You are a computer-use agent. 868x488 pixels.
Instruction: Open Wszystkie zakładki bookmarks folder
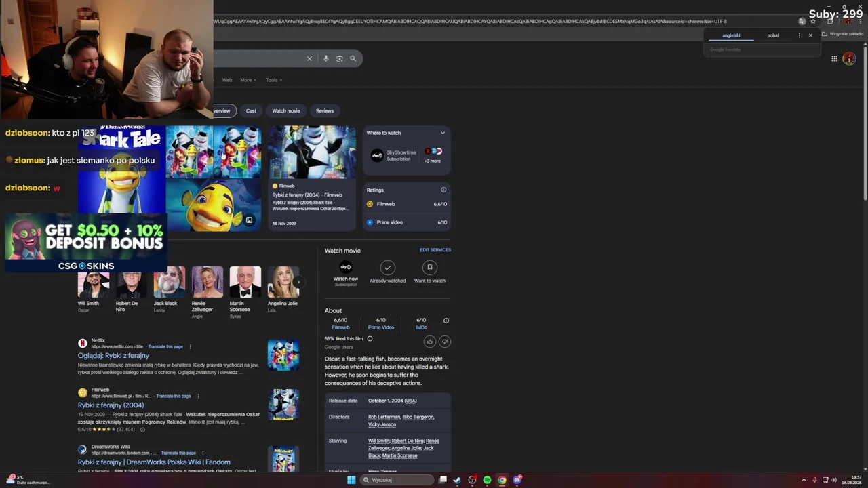[843, 34]
